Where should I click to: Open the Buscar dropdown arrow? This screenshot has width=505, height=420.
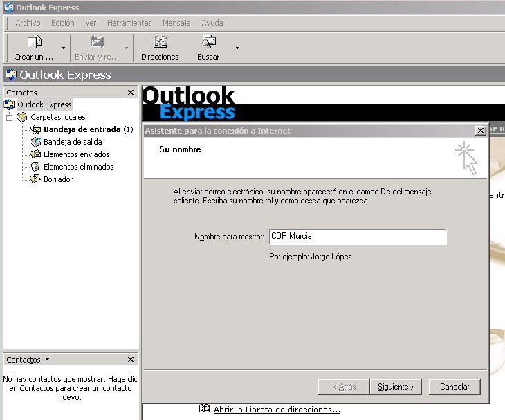tap(237, 48)
